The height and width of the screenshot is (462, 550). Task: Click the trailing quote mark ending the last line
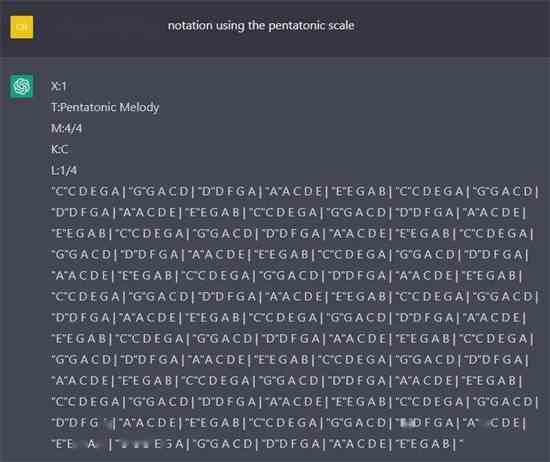[x=461, y=441]
